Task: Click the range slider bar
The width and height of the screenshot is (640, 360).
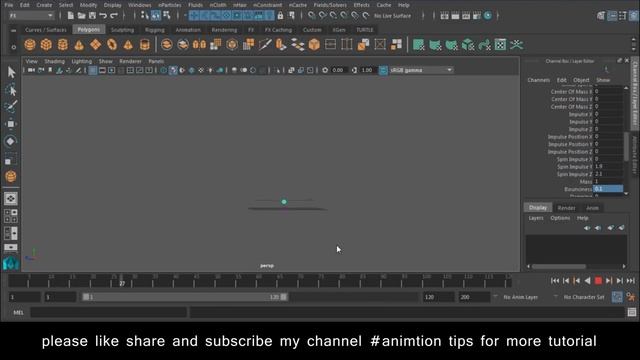Action: (185, 297)
